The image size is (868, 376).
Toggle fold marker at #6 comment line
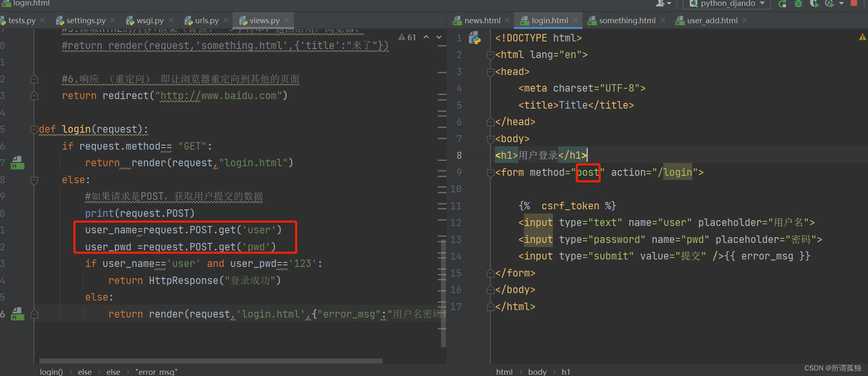click(x=34, y=79)
